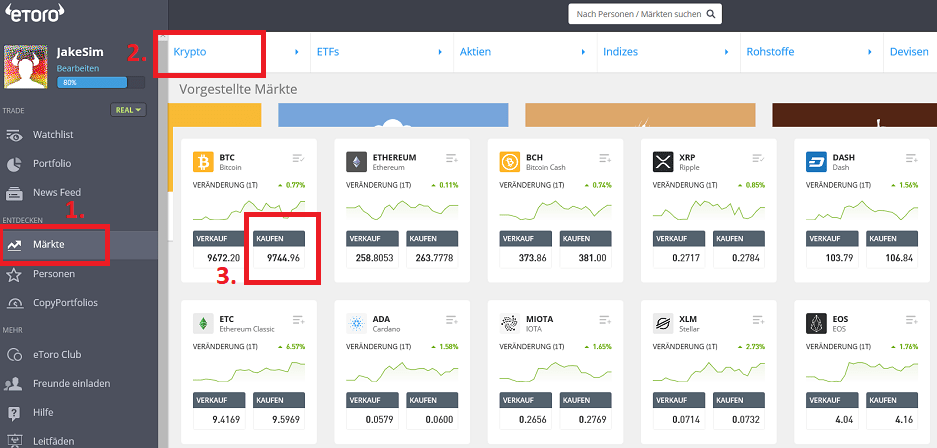Screen dimensions: 937x448
Task: Click the EOS logo icon
Action: pyautogui.click(x=816, y=323)
